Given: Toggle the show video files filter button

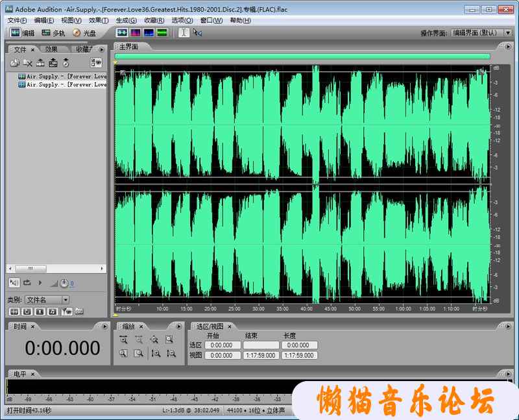Looking at the screenshot, I should [x=40, y=312].
